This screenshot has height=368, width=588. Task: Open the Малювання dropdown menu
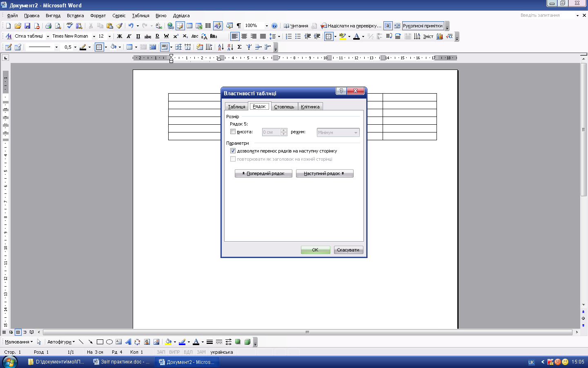tap(19, 342)
